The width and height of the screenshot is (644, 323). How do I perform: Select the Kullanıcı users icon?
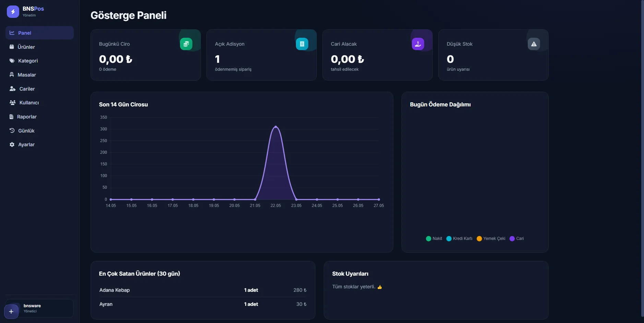click(x=13, y=103)
